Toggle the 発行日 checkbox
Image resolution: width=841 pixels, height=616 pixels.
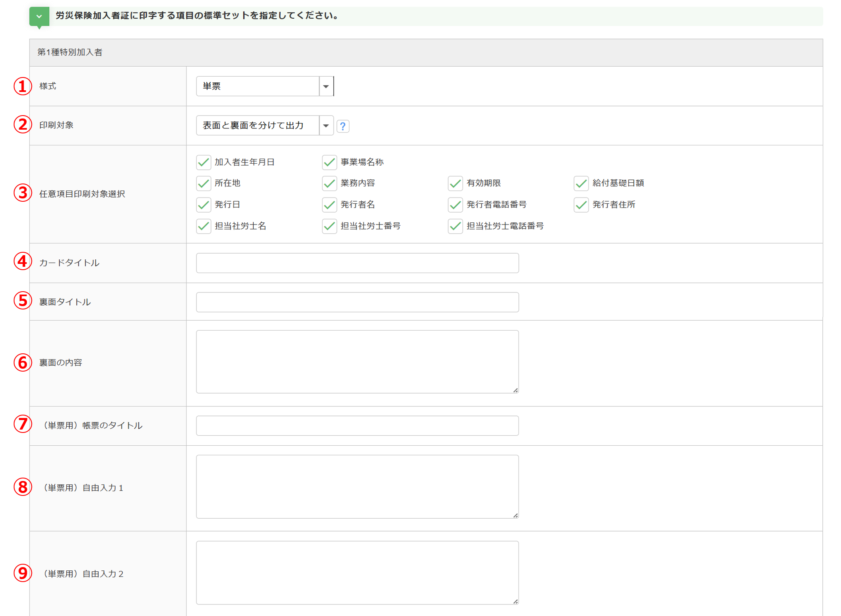coord(204,205)
